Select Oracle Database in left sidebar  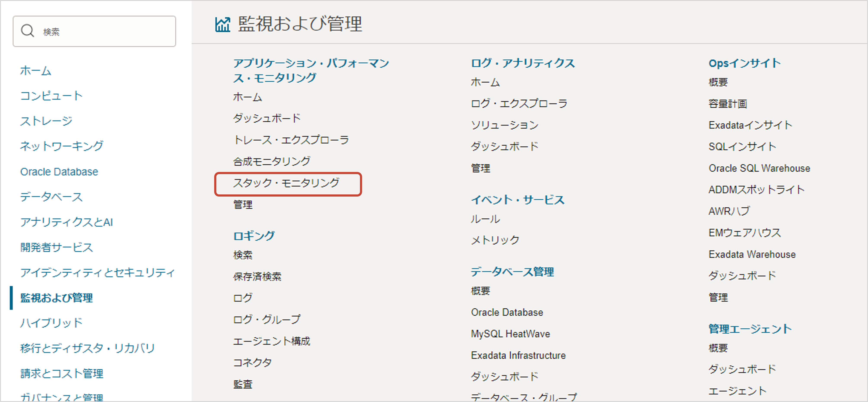click(59, 172)
